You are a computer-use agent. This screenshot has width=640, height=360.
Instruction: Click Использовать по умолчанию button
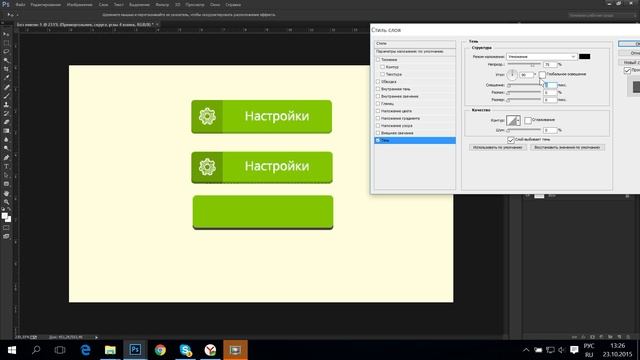[498, 147]
